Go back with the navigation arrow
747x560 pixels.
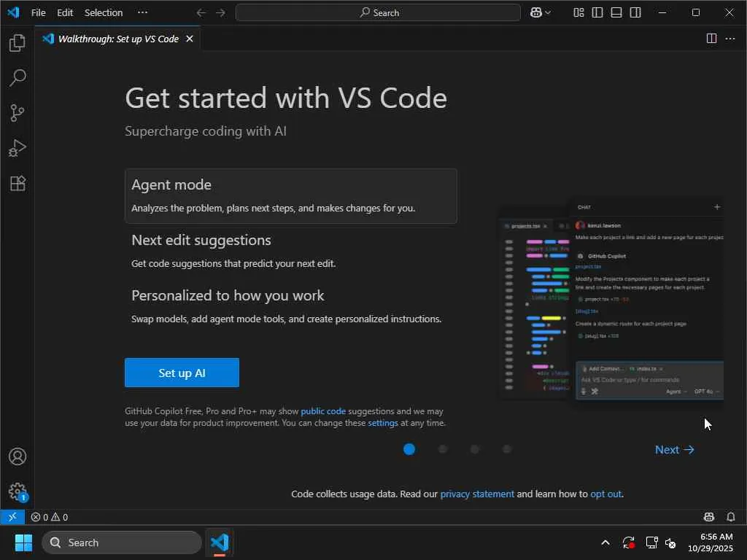pyautogui.click(x=201, y=12)
